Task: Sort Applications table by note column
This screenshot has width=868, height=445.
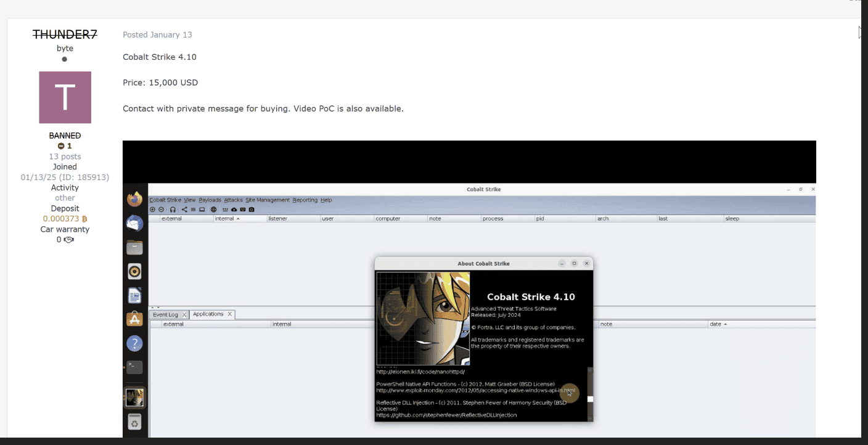Action: [653, 324]
